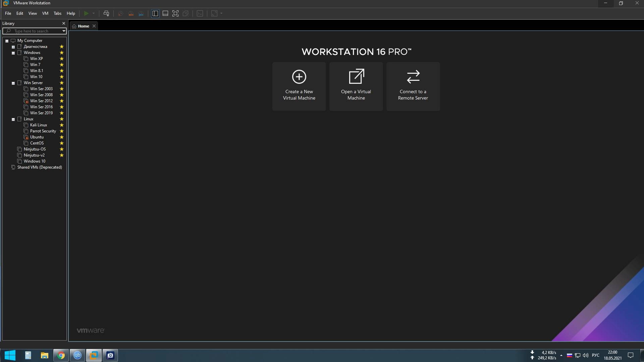
Task: Open the Snapshot Manager wrench icon
Action: coord(141,13)
